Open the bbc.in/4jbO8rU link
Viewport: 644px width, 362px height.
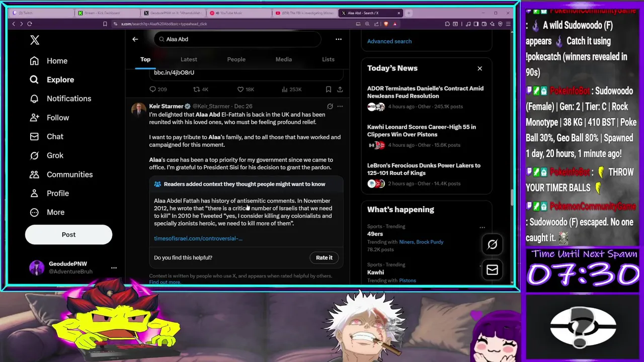tap(174, 72)
